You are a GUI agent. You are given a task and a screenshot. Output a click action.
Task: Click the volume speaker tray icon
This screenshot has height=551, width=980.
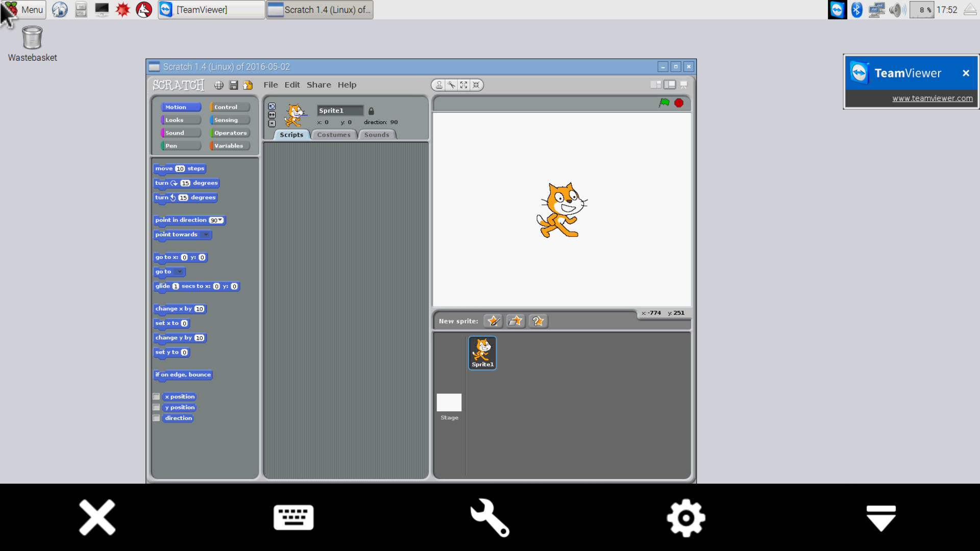click(x=897, y=10)
